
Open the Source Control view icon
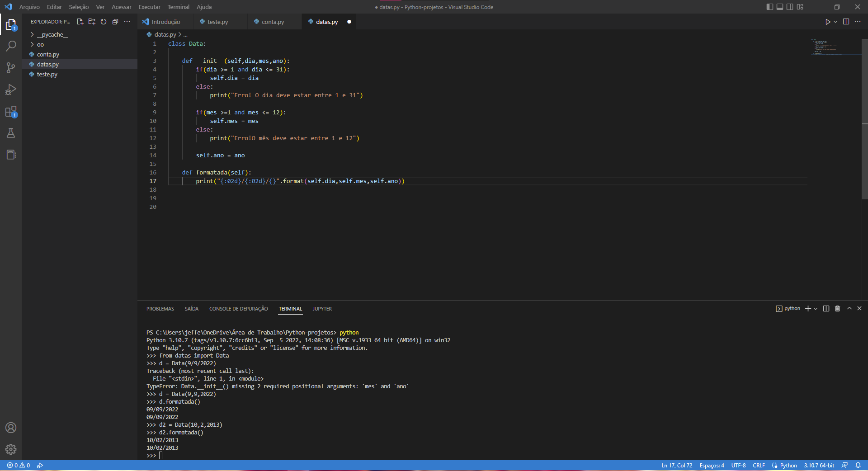point(11,68)
